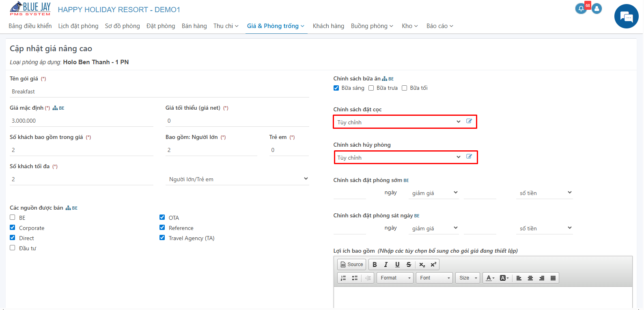
Task: Align editor text left
Action: [x=519, y=278]
